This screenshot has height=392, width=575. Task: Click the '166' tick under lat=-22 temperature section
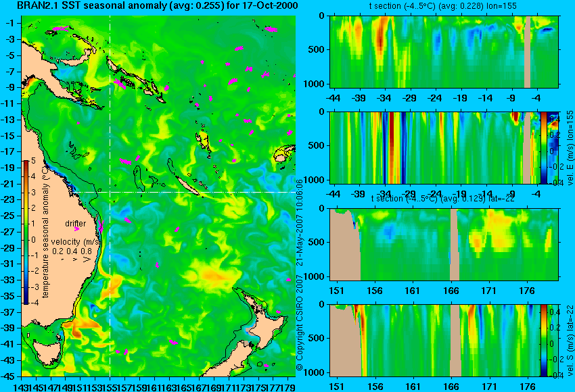click(451, 291)
